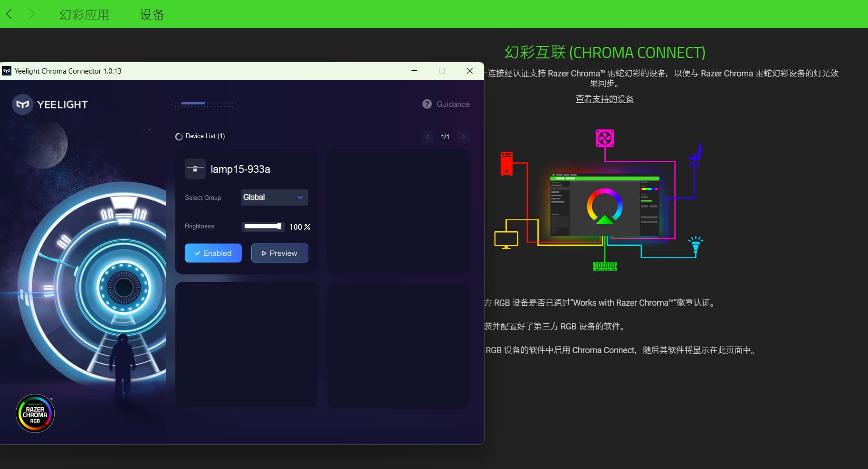Viewport: 868px width, 469px height.
Task: Open the 查看支持的设备 link
Action: [x=604, y=99]
